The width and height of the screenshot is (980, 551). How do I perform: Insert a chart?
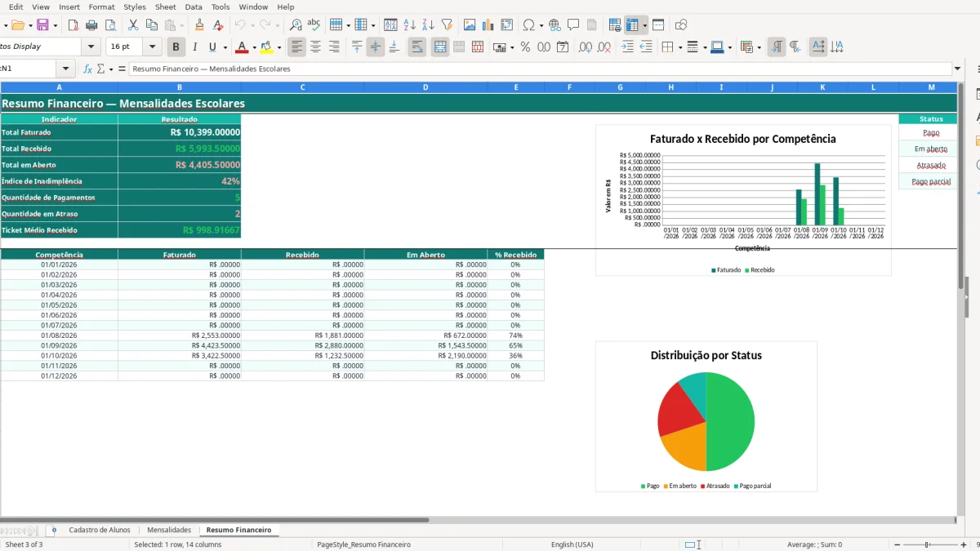click(488, 25)
